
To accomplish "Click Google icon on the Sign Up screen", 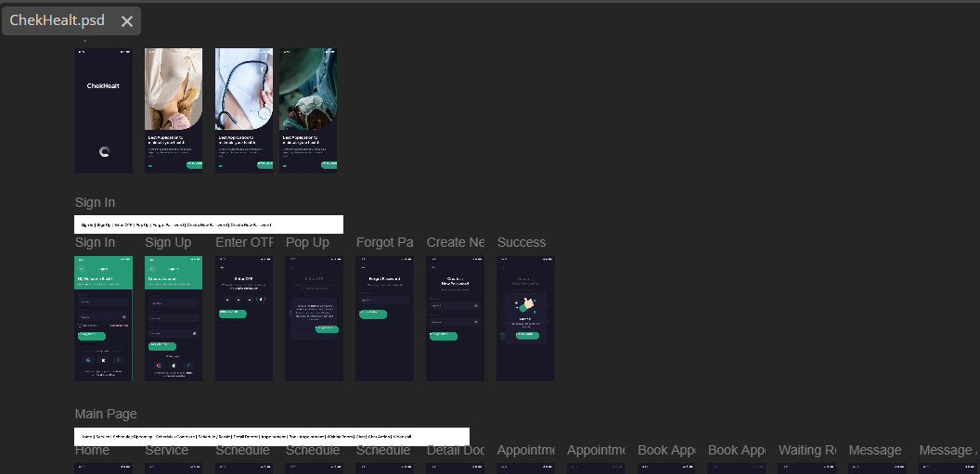I will tap(159, 365).
